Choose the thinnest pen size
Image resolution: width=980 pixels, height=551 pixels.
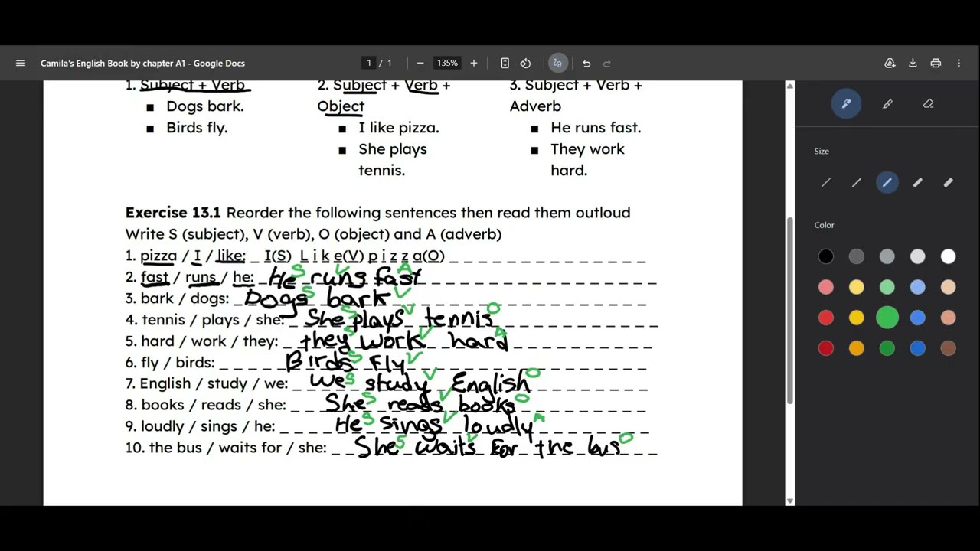pos(826,183)
